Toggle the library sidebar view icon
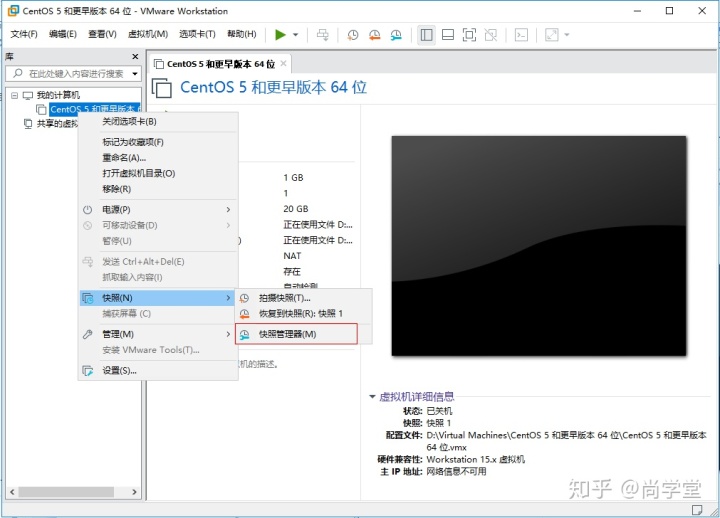 426,34
